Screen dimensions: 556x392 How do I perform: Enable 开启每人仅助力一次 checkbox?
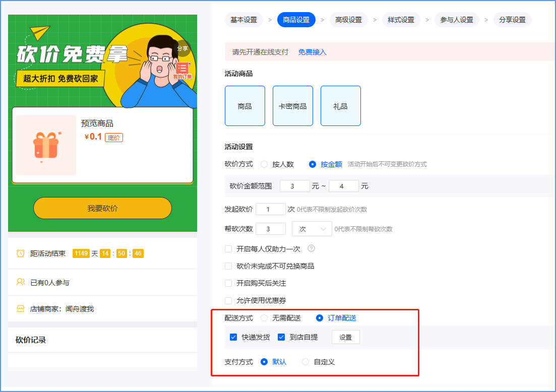[228, 249]
